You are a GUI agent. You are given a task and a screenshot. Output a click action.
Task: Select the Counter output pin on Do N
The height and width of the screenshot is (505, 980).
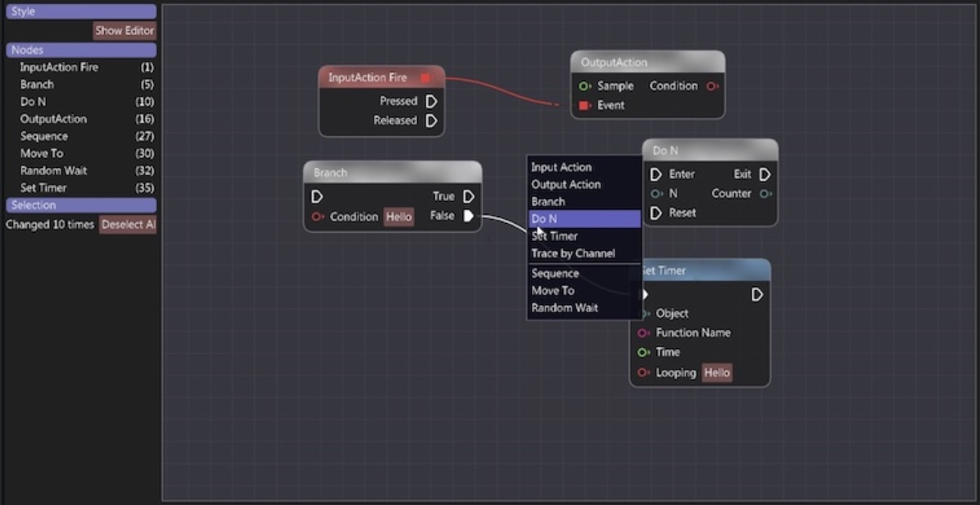764,193
